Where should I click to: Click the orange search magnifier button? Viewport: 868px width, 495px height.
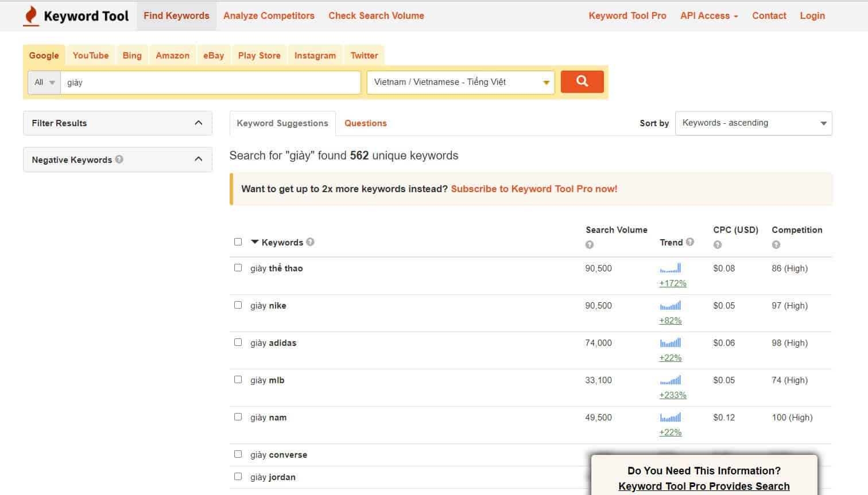[582, 81]
